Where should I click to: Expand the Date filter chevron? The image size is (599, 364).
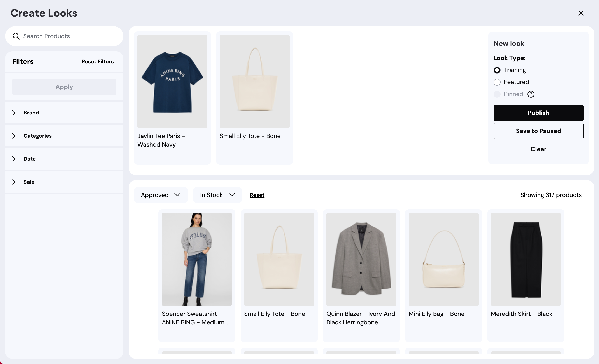[x=14, y=159]
